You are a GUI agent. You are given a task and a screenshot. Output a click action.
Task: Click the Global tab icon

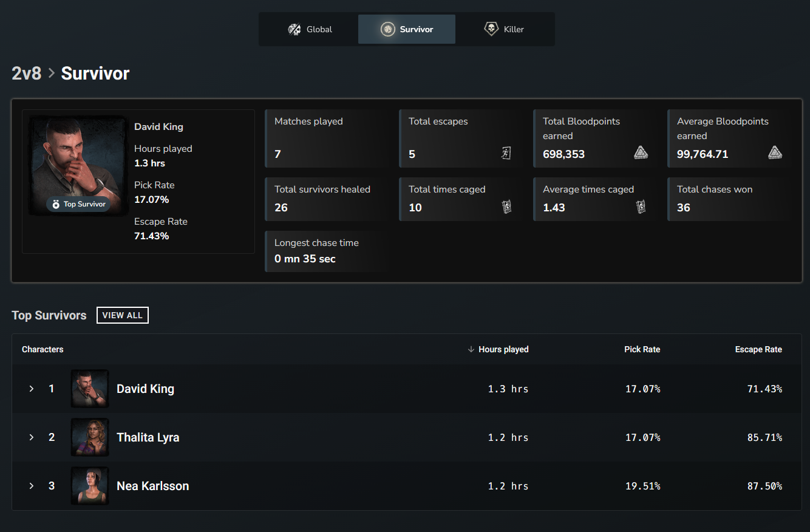tap(294, 29)
